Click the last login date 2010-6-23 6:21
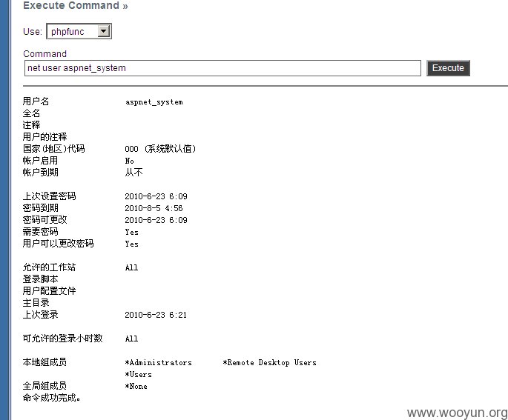 (x=156, y=315)
